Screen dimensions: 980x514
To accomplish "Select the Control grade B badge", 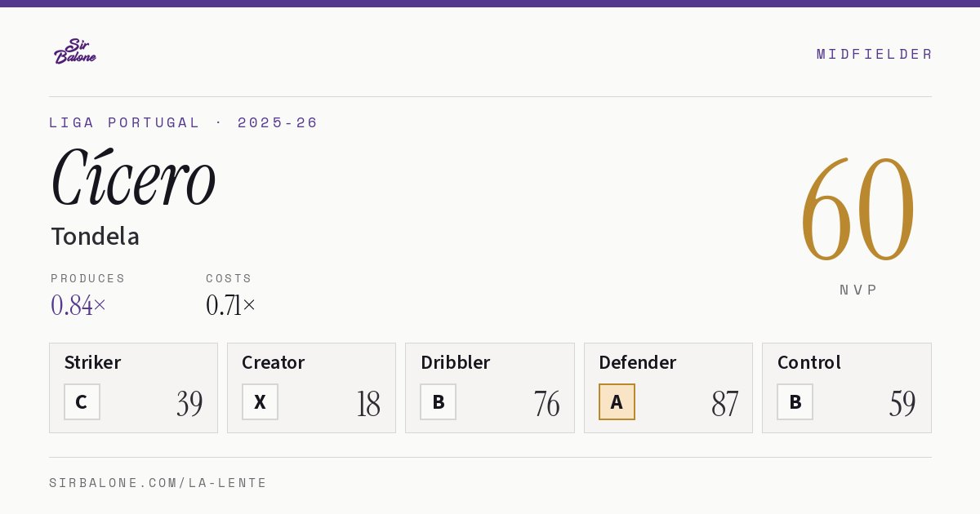I will tap(795, 401).
